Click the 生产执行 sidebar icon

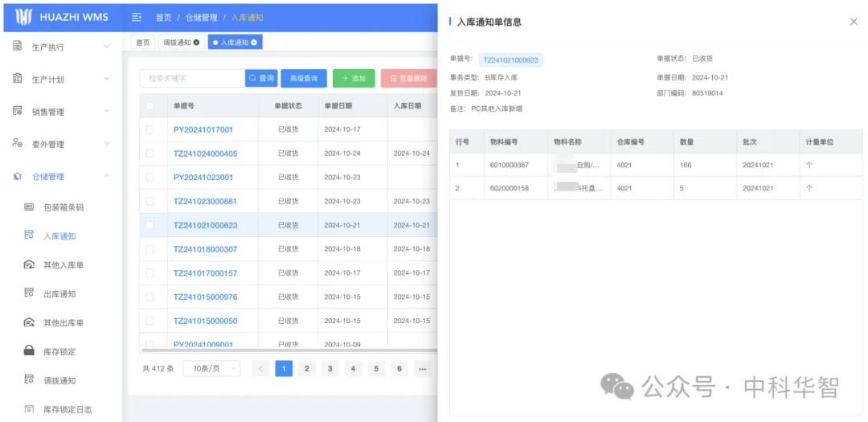click(x=18, y=47)
